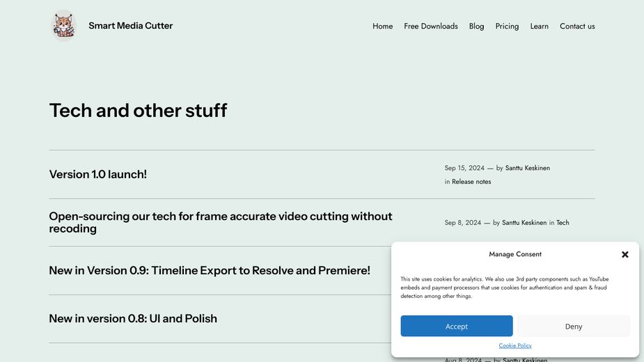Open New in version 0.8: UI and Polish

(x=133, y=318)
